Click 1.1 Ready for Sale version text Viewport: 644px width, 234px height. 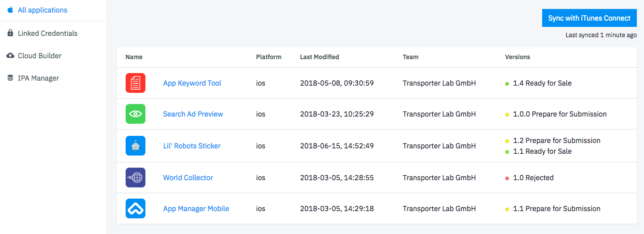click(542, 151)
